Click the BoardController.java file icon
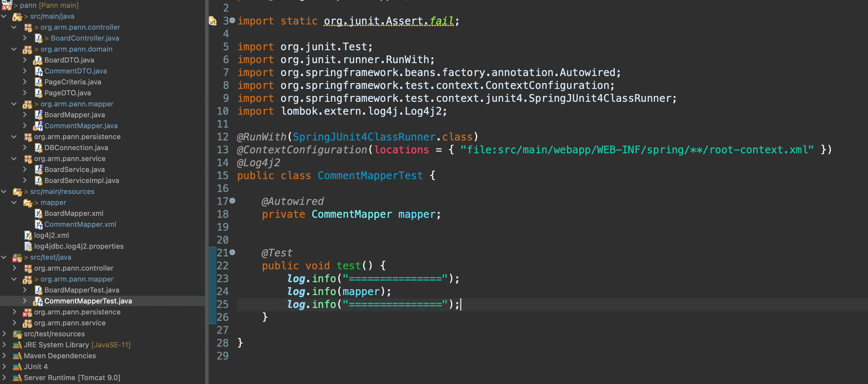 [38, 38]
